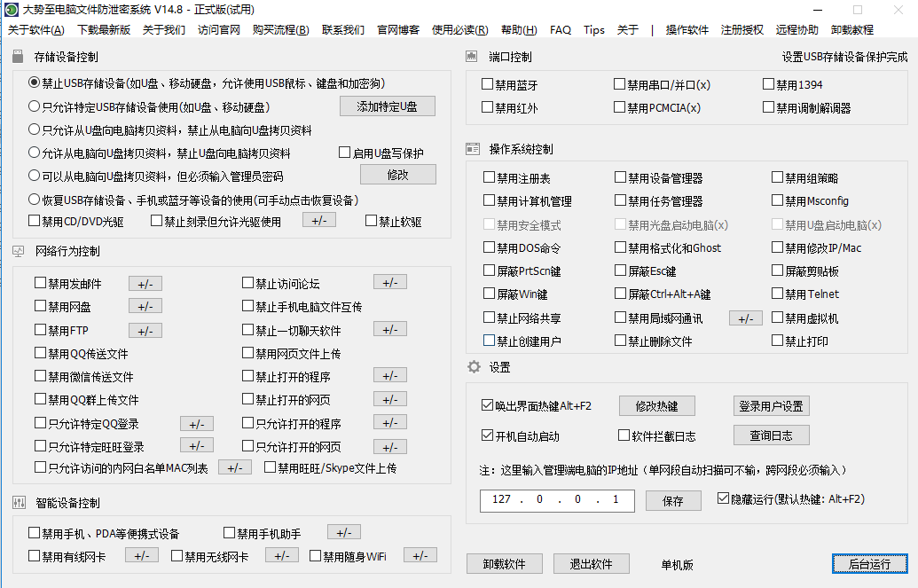
Task: Click the application icon in the title bar
Action: [10, 9]
